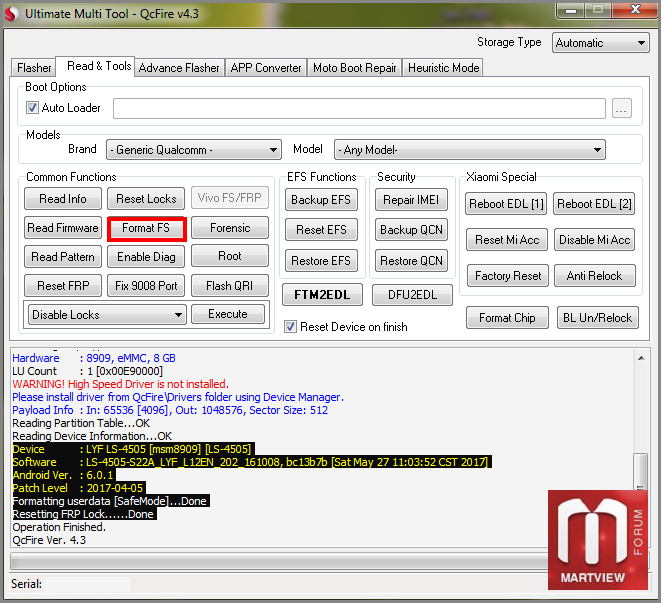Click the Reset Locks button

pos(146,198)
